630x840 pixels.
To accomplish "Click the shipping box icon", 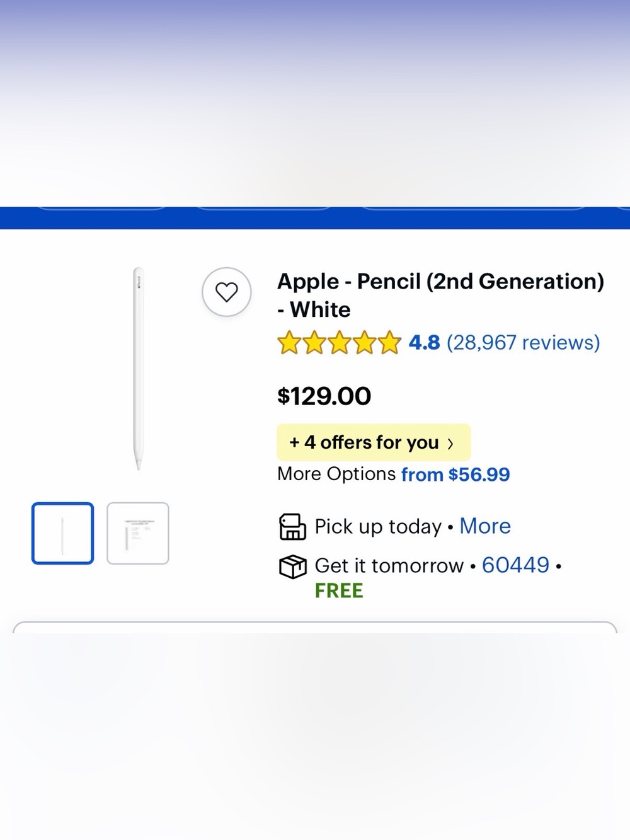I will (x=292, y=567).
